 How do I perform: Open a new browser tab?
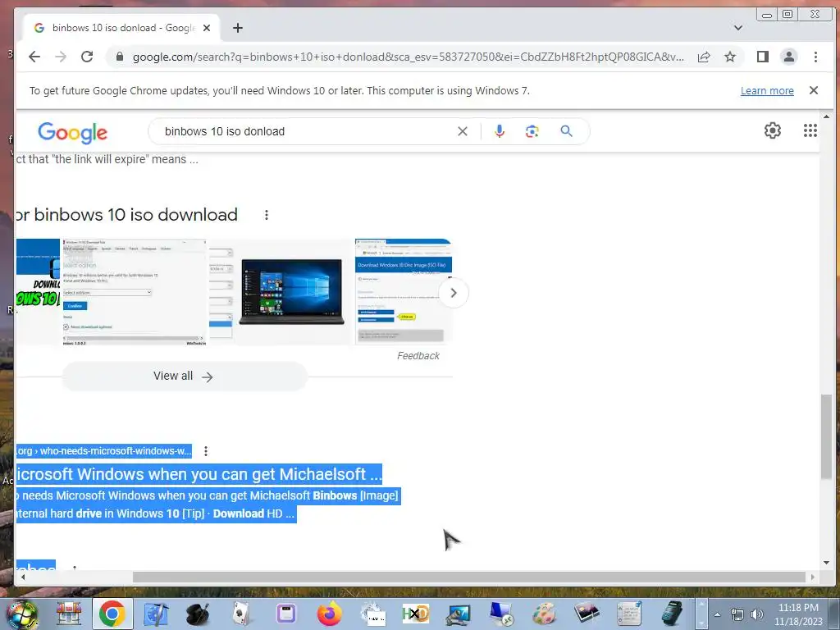(238, 28)
